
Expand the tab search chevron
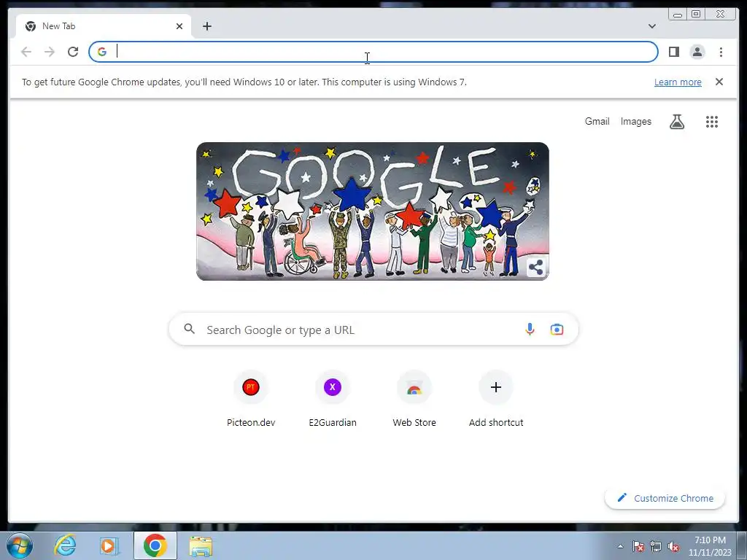(651, 26)
